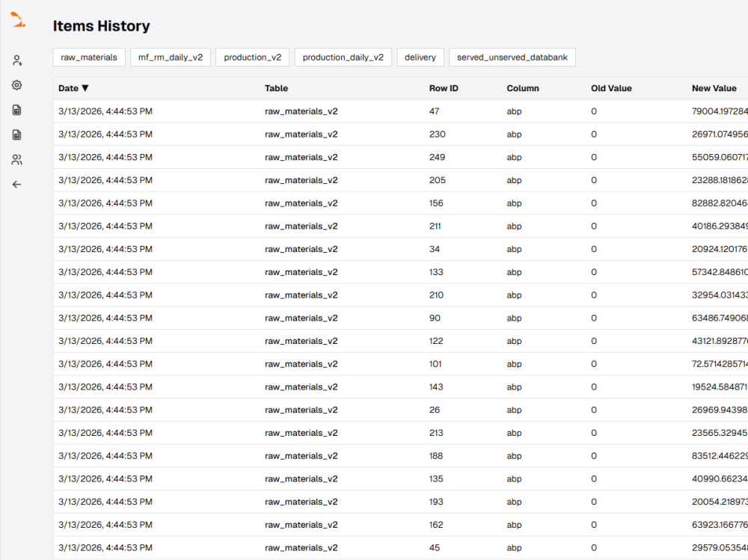Select Row ID 26 cell

tap(434, 410)
